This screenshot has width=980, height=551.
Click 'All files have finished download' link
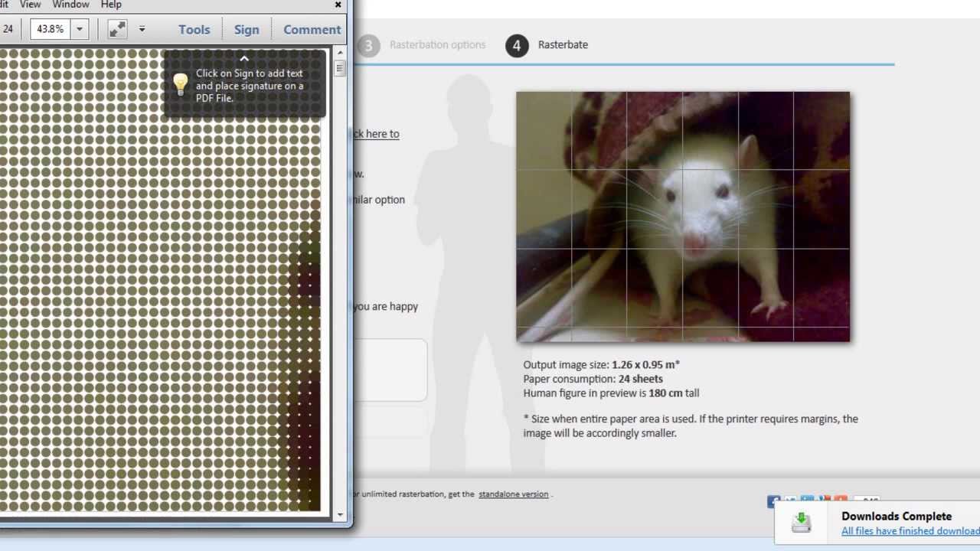pos(910,531)
